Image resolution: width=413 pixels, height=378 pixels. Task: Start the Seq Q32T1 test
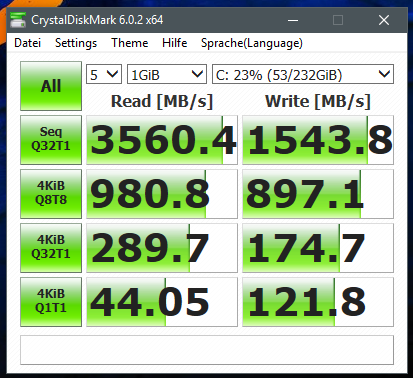(51, 140)
